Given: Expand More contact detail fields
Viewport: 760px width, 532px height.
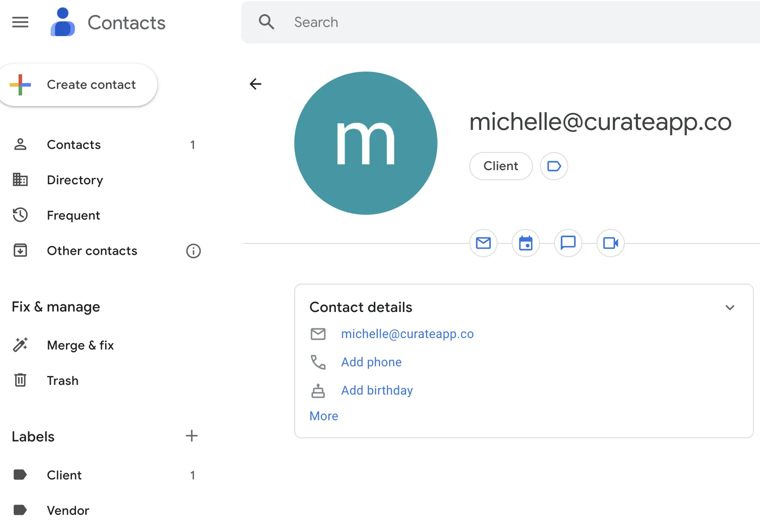Looking at the screenshot, I should (323, 416).
